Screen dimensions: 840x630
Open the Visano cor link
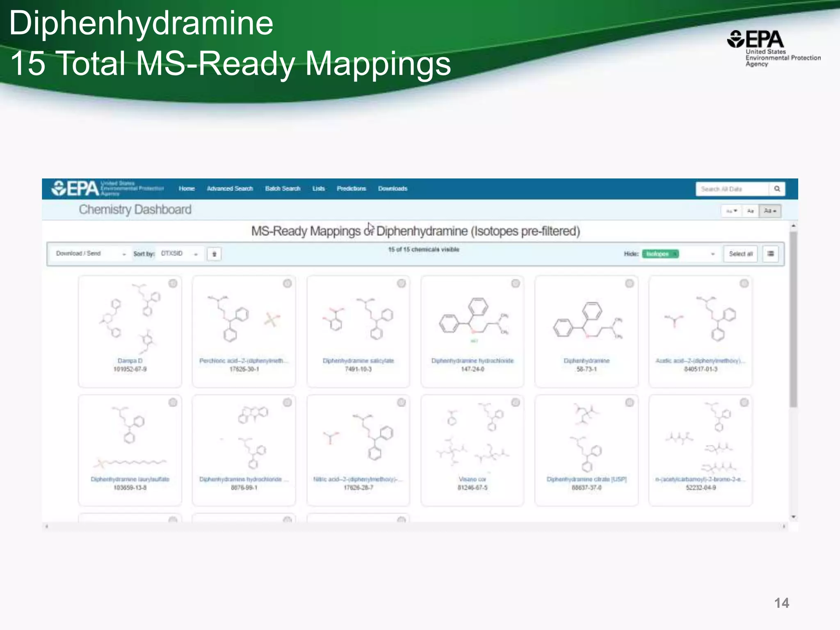pyautogui.click(x=472, y=479)
